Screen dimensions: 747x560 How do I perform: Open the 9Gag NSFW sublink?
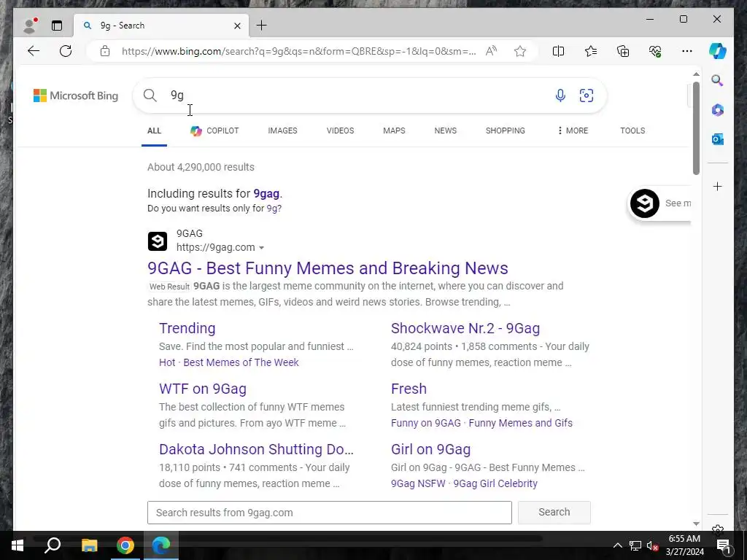click(x=418, y=483)
